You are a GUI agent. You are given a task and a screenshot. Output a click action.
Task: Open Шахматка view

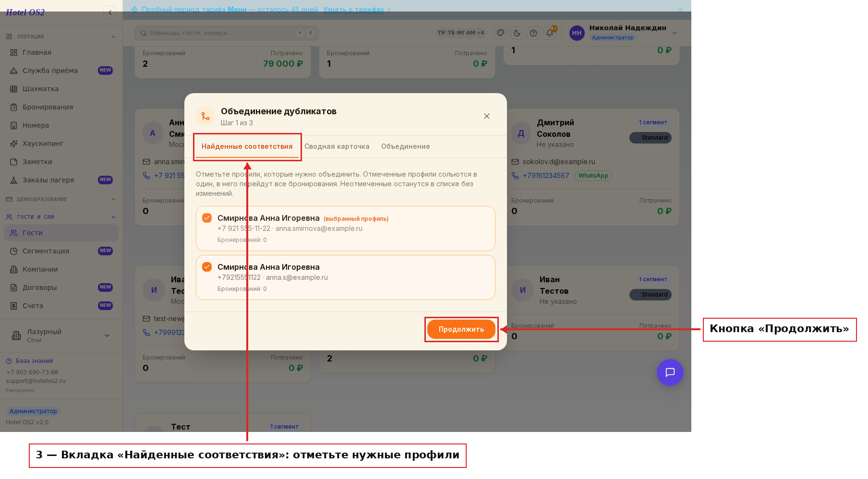(61, 89)
